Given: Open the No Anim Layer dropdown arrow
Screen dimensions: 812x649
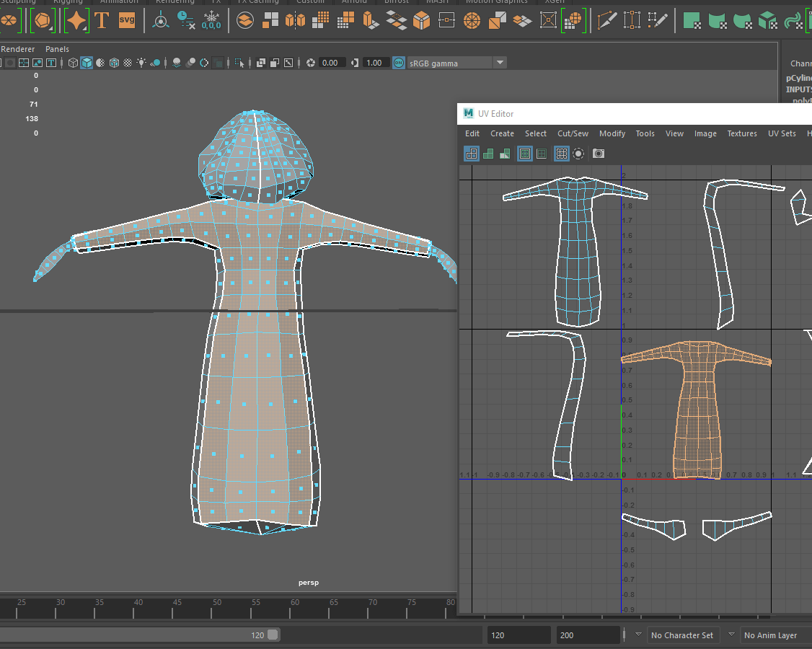Looking at the screenshot, I should pyautogui.click(x=731, y=635).
